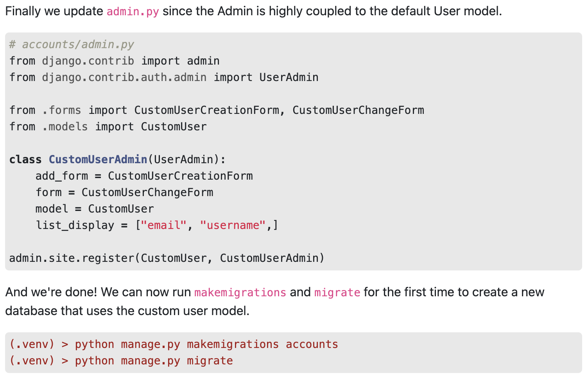588x382 pixels.
Task: Click the CustomUserAdmin class name
Action: (98, 160)
